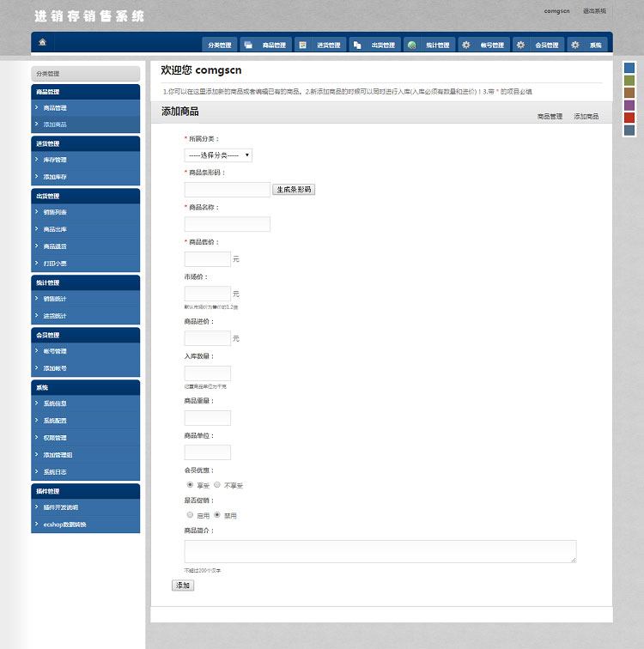Click 分类管理 gray sidebar button
Image resolution: width=644 pixels, height=649 pixels.
click(86, 74)
